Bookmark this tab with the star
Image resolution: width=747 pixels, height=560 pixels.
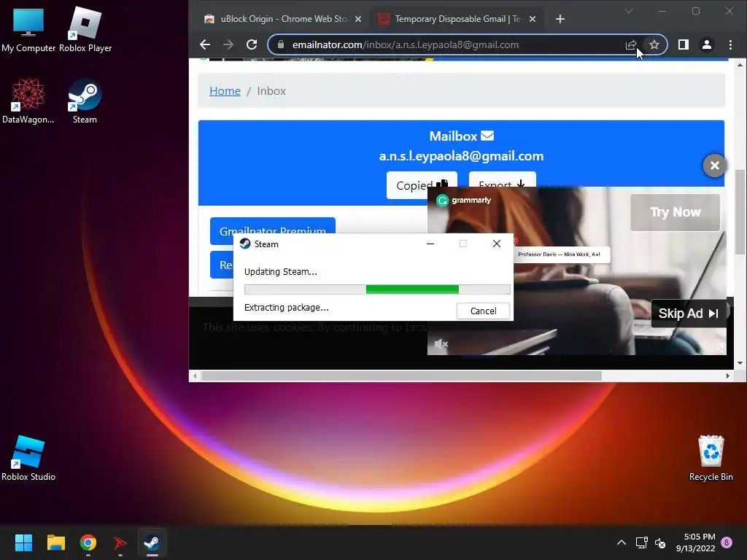654,44
